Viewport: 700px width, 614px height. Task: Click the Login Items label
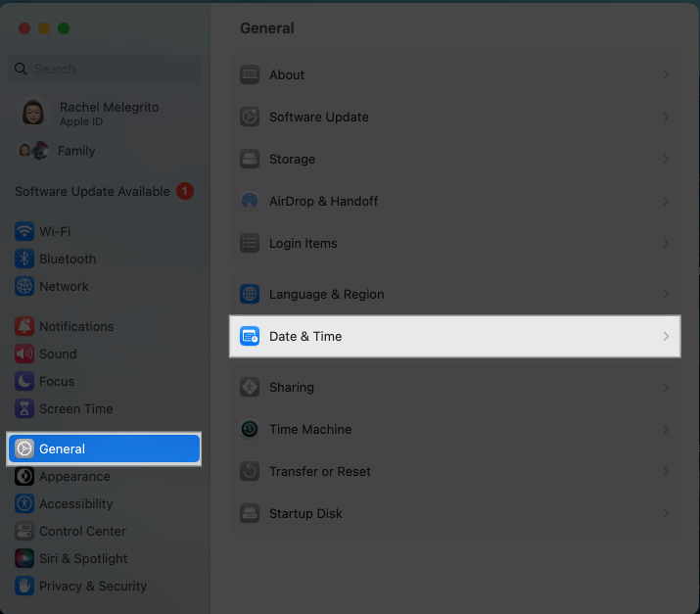tap(303, 244)
